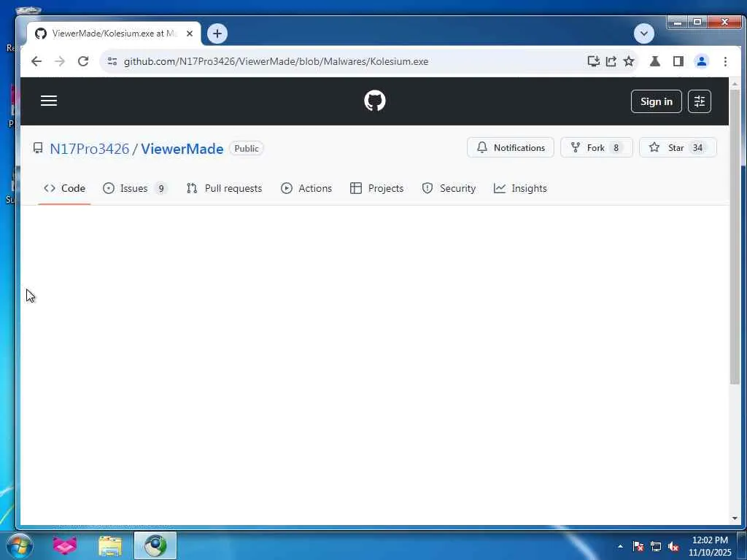Viewport: 747px width, 560px height.
Task: Show hidden tray icons arrow
Action: tap(620, 546)
